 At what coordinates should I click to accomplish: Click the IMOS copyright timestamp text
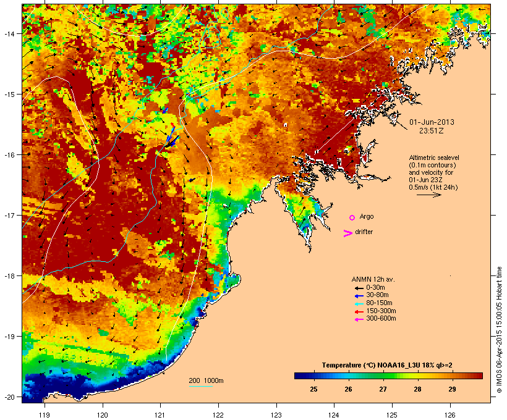(499, 330)
